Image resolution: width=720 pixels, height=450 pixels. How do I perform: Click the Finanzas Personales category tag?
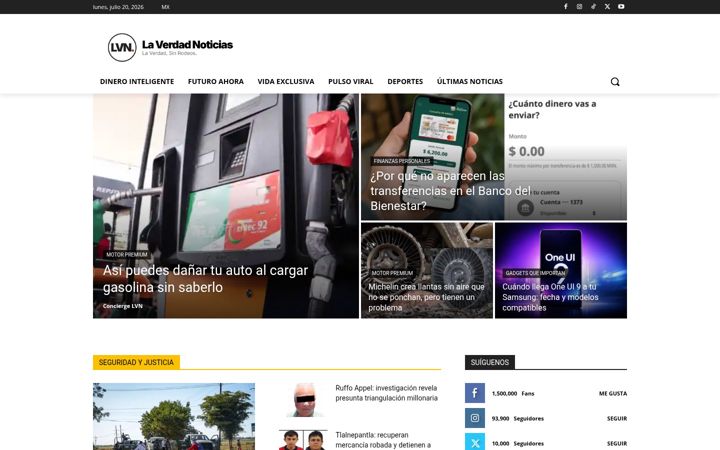click(x=402, y=161)
